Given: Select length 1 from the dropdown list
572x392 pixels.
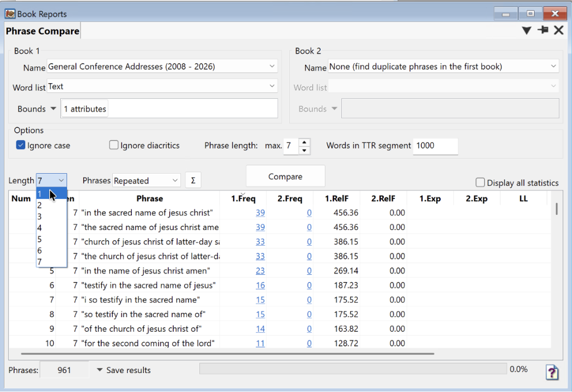Looking at the screenshot, I should pos(51,194).
